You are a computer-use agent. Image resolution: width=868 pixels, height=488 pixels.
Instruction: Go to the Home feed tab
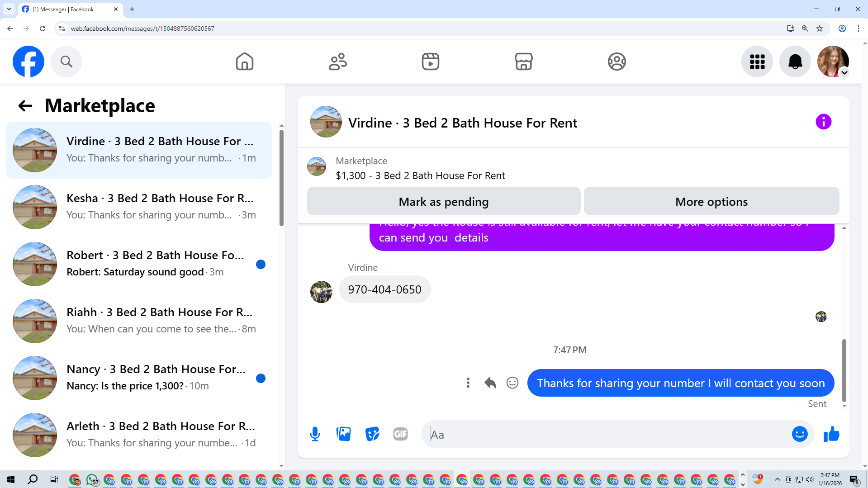[245, 62]
